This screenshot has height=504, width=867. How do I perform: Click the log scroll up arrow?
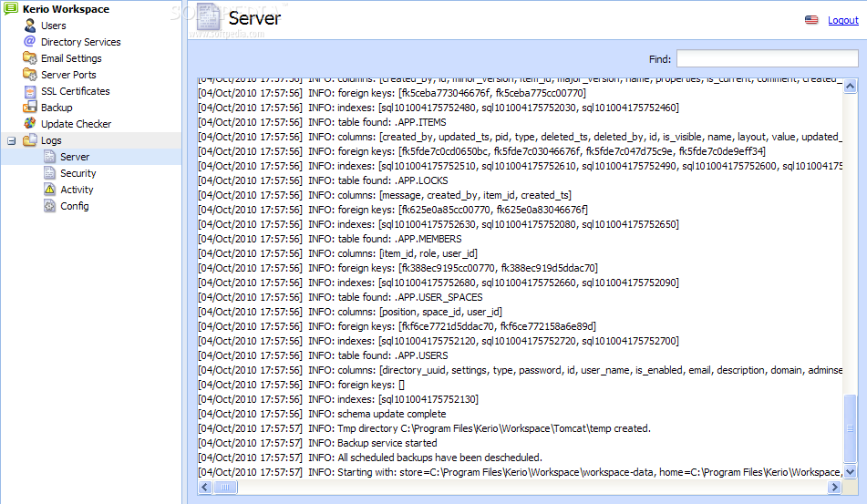pos(850,86)
